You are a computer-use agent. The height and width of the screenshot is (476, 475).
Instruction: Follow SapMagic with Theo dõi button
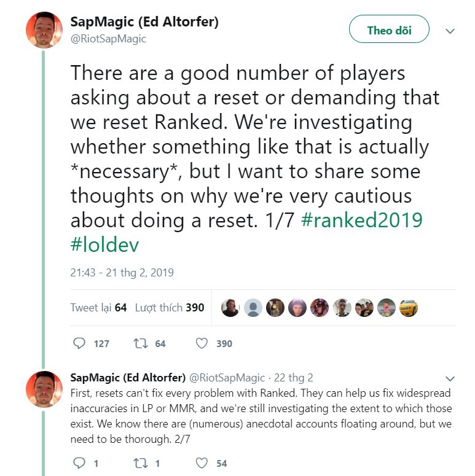tap(389, 29)
